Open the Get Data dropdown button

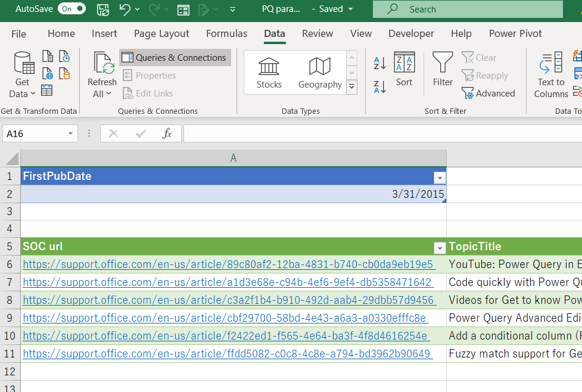coord(23,74)
